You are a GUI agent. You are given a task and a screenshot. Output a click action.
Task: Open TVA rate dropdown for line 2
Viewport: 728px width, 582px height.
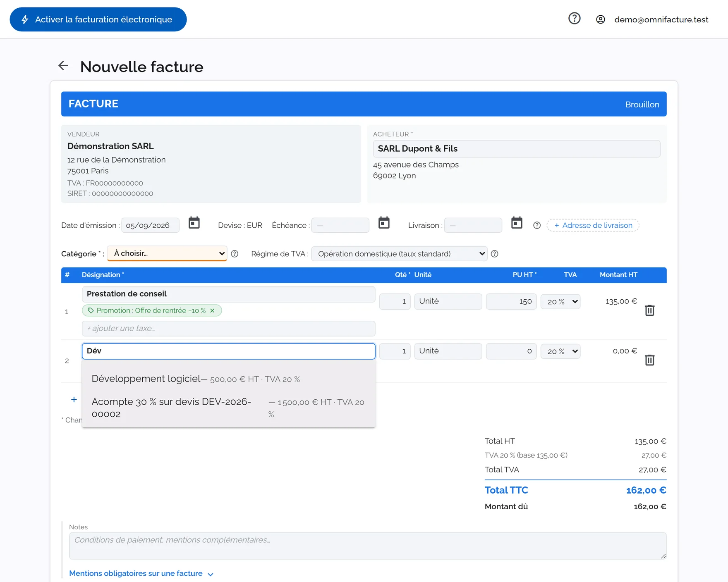[560, 351]
